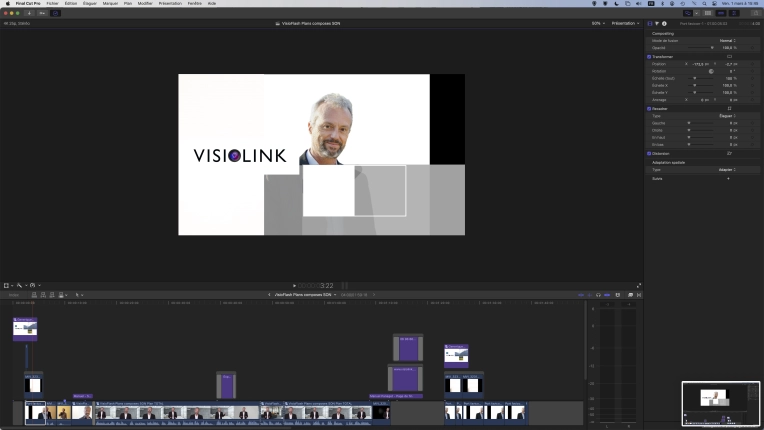Open the Bluetooth menu bar icon
Image resolution: width=764 pixels, height=430 pixels.
[662, 3]
